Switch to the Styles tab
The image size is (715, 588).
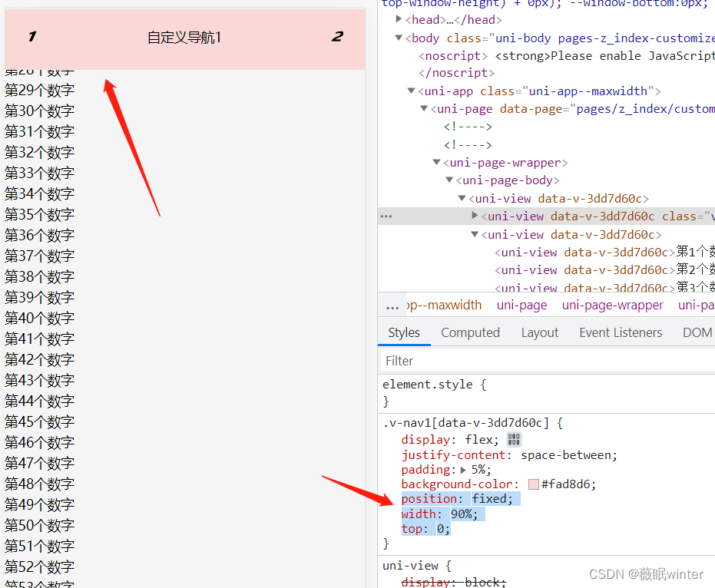coord(404,332)
